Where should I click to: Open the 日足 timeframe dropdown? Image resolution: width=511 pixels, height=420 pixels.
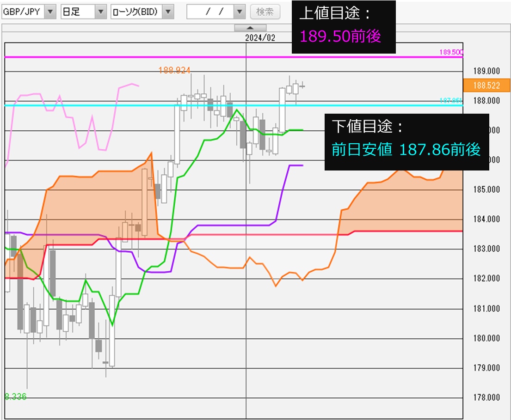coord(101,12)
